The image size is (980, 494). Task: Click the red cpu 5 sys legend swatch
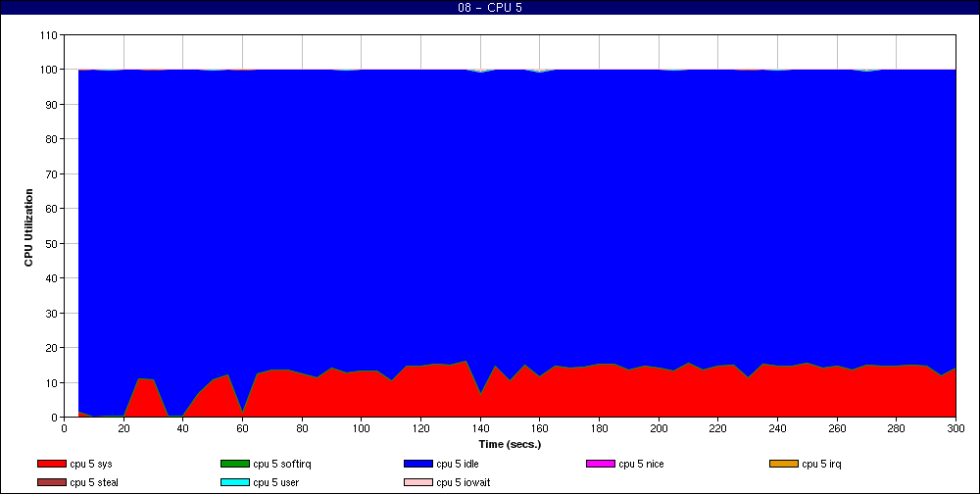pyautogui.click(x=51, y=464)
